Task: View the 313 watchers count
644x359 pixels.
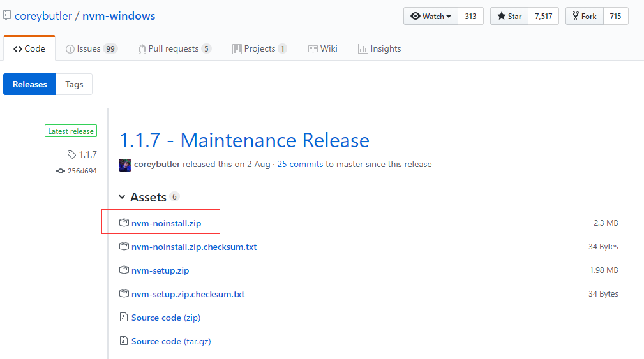Action: 470,16
